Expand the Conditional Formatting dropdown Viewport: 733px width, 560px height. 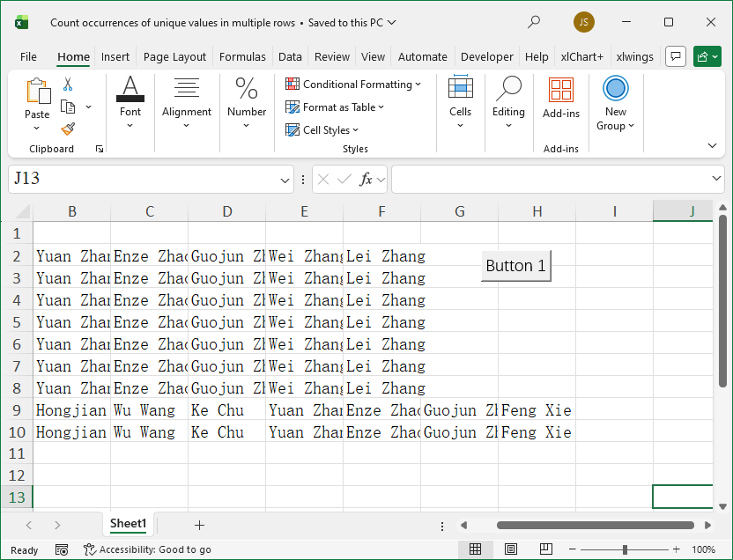pyautogui.click(x=353, y=85)
